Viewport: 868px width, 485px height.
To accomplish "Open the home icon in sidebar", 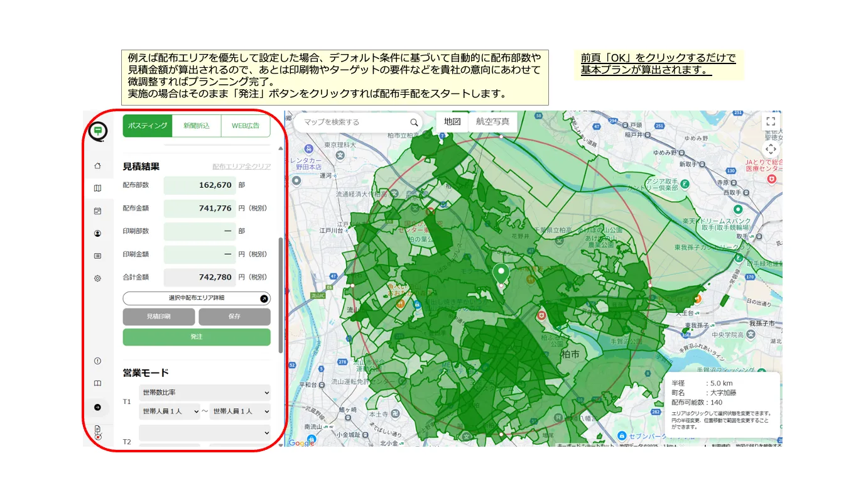I will (x=97, y=166).
